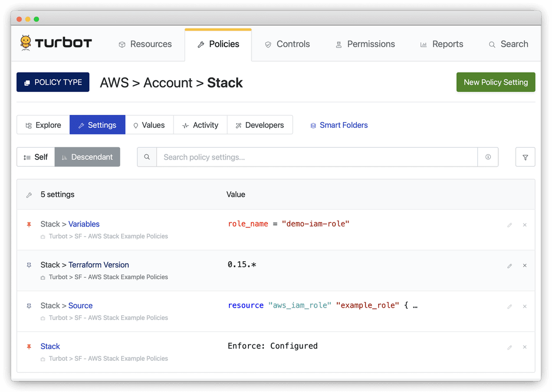Remove the Source setting X icon
This screenshot has height=392, width=552.
(524, 307)
